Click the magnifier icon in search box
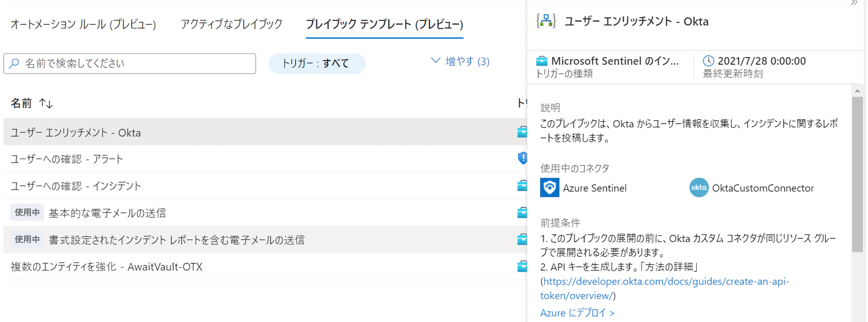 click(14, 63)
